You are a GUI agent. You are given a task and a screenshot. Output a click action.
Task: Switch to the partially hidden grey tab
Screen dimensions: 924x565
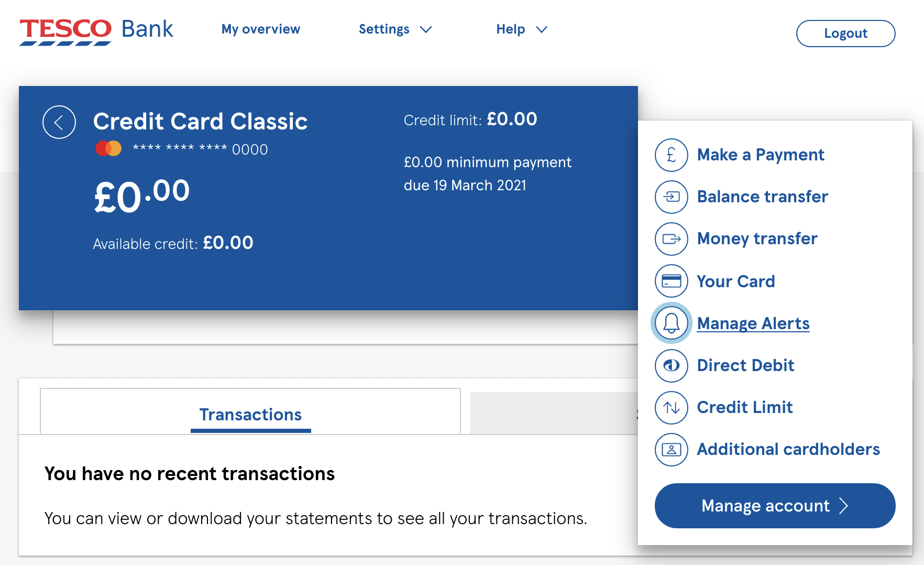[x=553, y=414]
